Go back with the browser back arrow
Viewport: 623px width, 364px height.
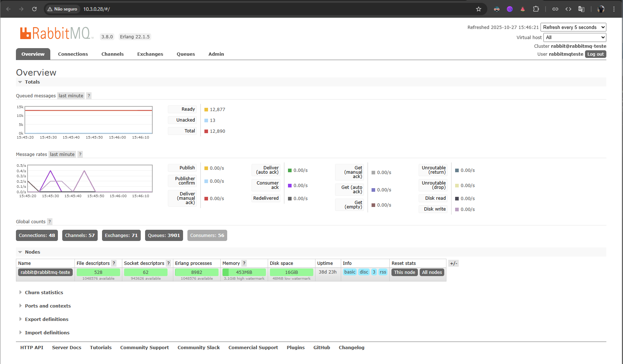8,9
